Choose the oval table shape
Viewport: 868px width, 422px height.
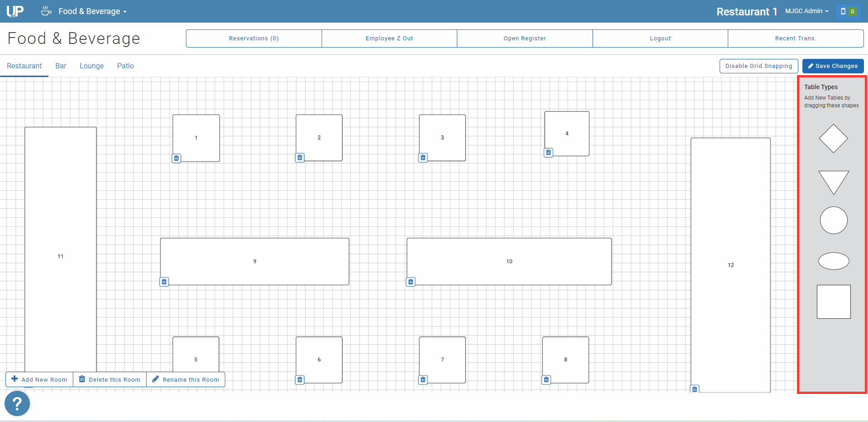833,261
